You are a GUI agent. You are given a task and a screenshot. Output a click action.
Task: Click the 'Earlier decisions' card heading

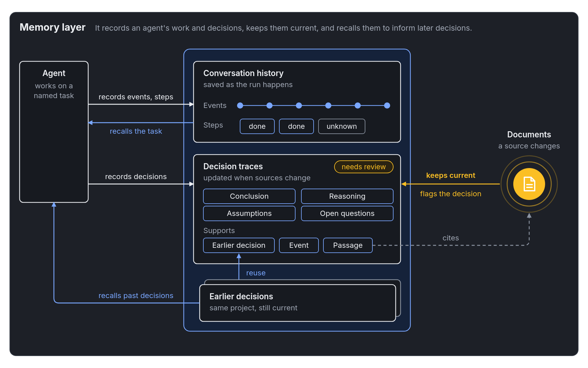click(241, 297)
